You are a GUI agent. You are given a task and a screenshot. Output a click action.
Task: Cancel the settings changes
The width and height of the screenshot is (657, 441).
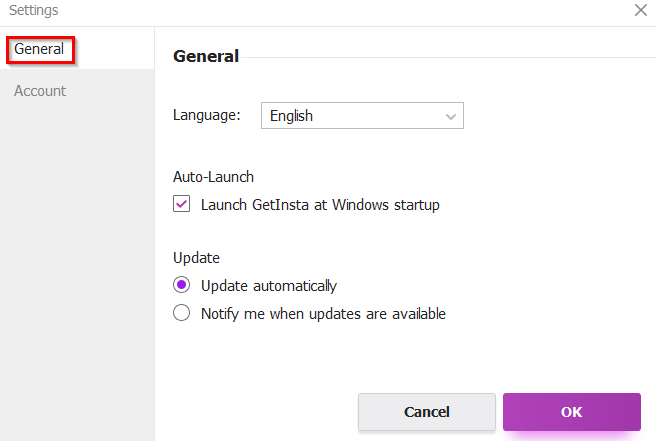[427, 412]
